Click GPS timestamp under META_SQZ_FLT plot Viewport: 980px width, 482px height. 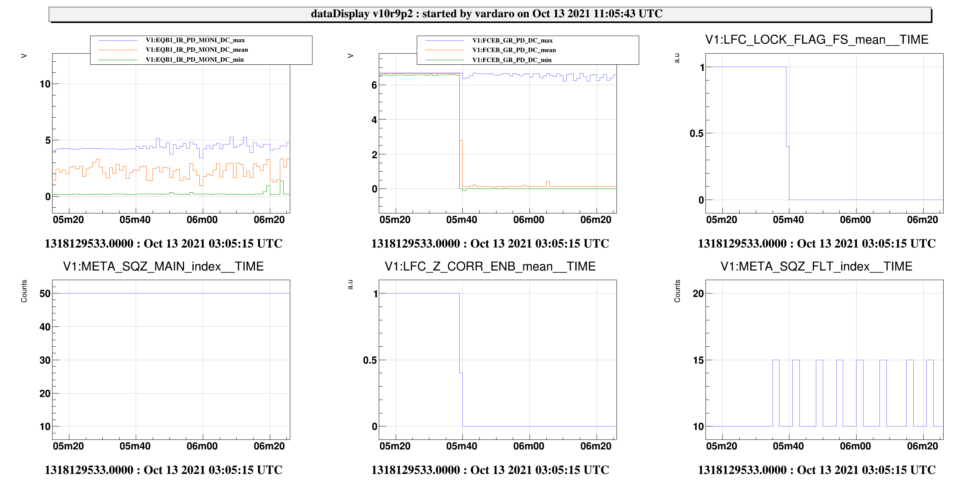tap(817, 470)
